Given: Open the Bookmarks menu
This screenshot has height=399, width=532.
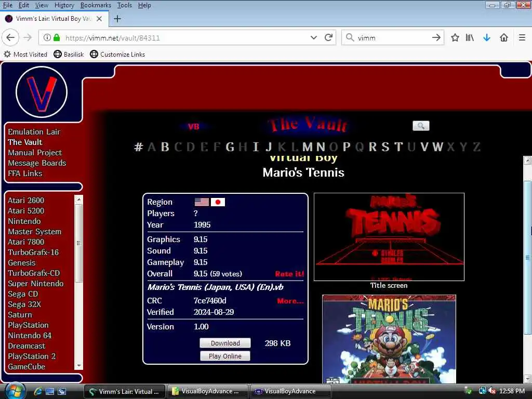Looking at the screenshot, I should pyautogui.click(x=96, y=5).
